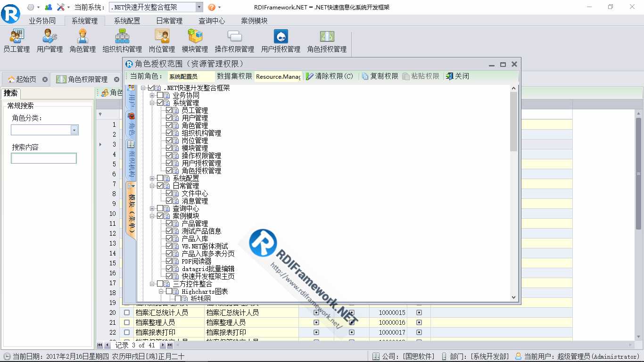Click the 角色 vertical side tab
Image resolution: width=644 pixels, height=362 pixels.
click(x=131, y=124)
